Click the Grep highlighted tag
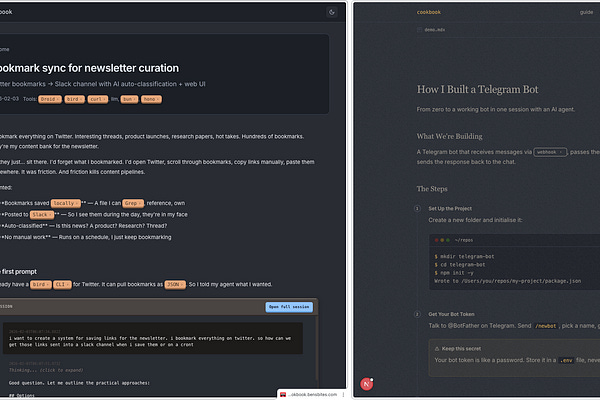Screen dimensions: 600x400 [133, 203]
